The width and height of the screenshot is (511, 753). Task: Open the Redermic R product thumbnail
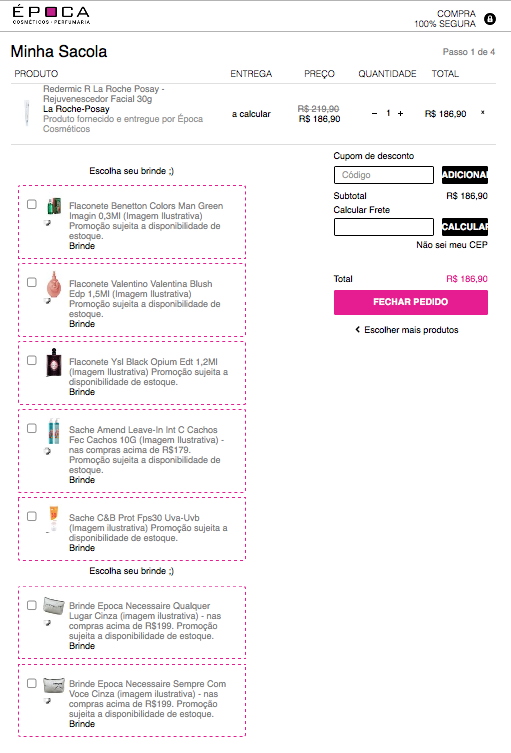27,113
